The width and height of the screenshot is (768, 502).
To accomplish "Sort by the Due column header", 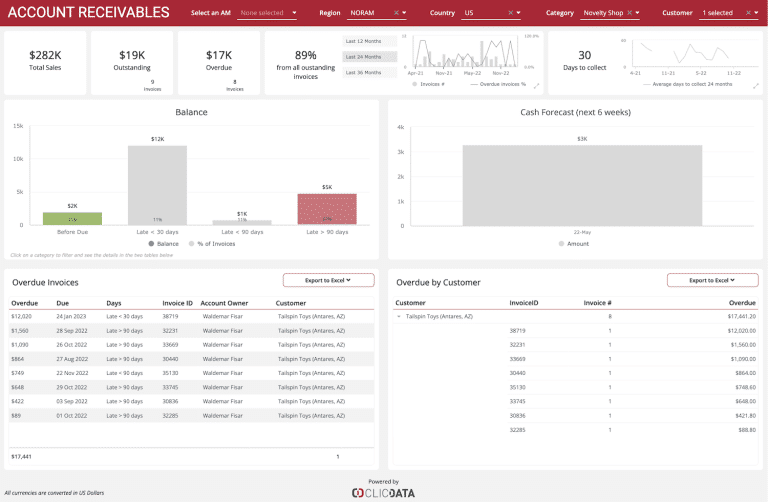I will pos(63,302).
